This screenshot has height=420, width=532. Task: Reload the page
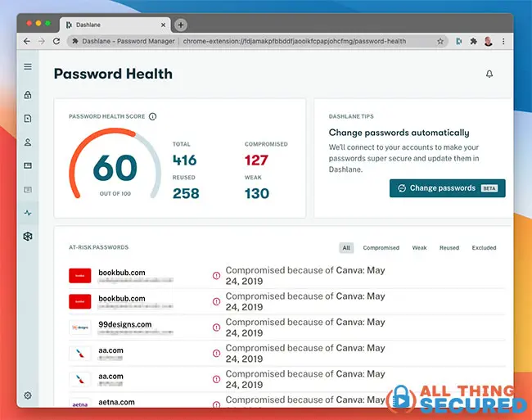coord(56,42)
